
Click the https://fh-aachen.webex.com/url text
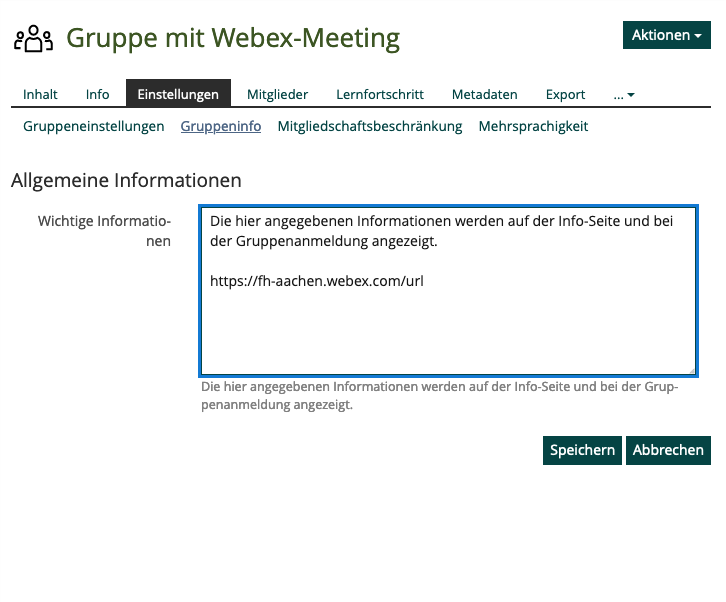[x=317, y=281]
